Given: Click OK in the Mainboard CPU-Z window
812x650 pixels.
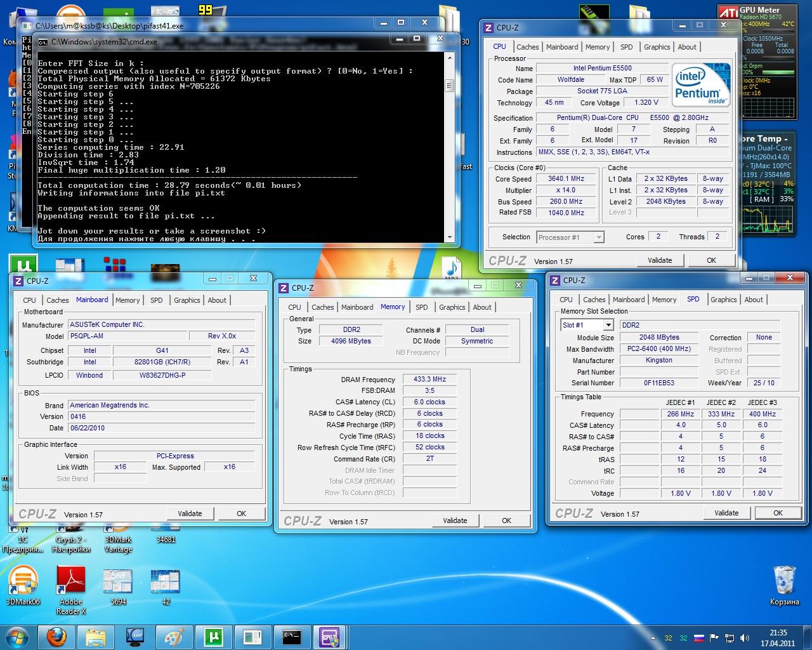Looking at the screenshot, I should 241,514.
